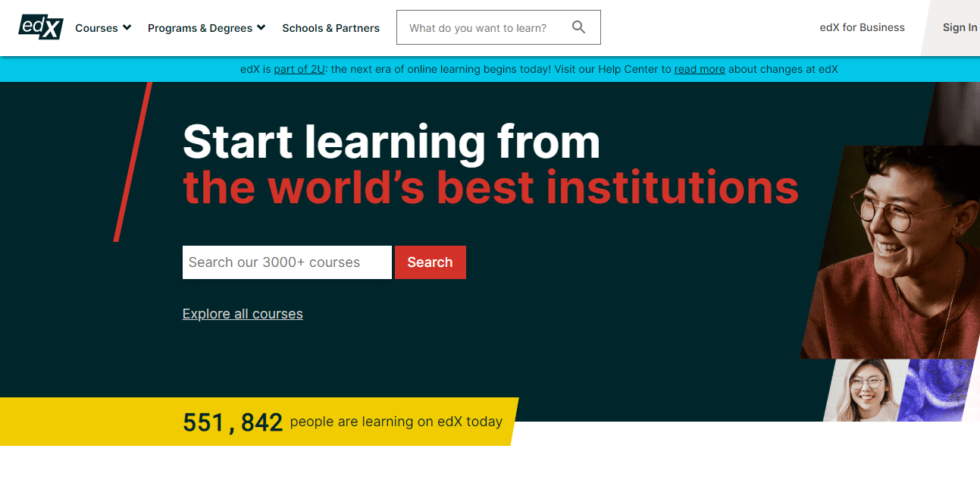The width and height of the screenshot is (980, 502).
Task: Click the Sign In button
Action: point(960,27)
